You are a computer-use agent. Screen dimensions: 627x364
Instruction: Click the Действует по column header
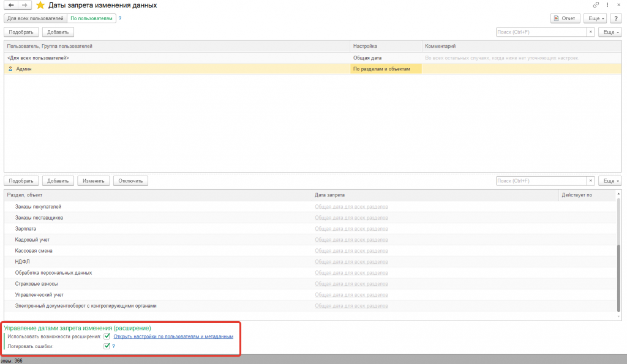click(587, 195)
